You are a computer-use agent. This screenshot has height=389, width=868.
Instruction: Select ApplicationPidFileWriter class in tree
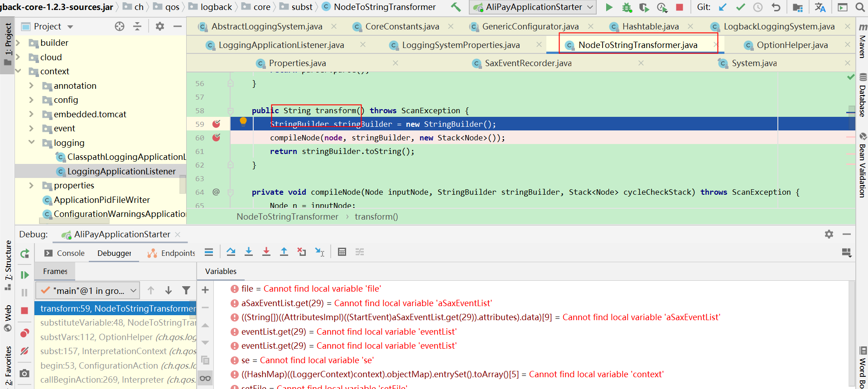coord(102,200)
